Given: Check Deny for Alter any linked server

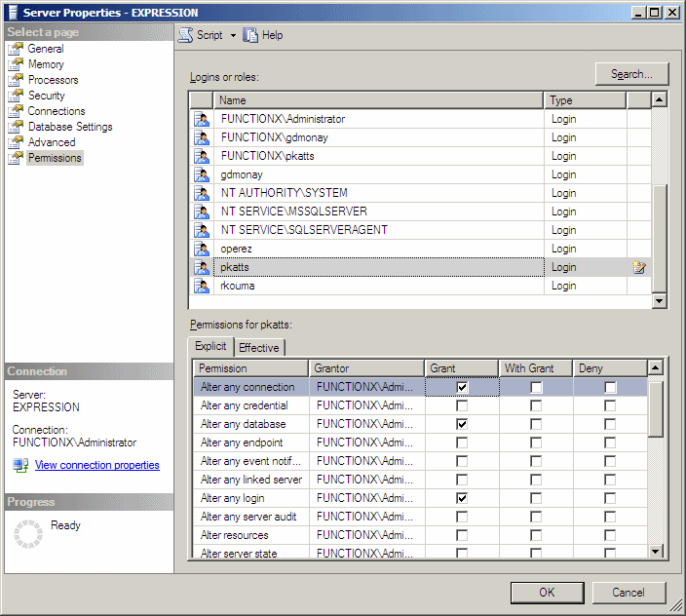Looking at the screenshot, I should click(x=610, y=480).
